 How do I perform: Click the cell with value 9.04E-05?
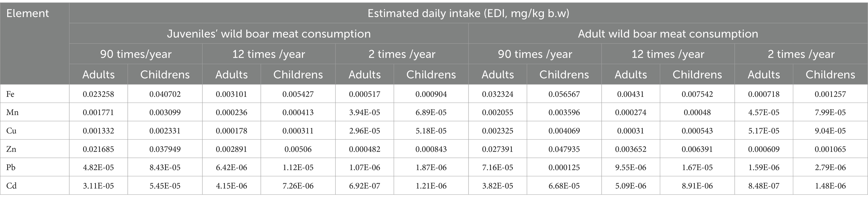pyautogui.click(x=830, y=130)
